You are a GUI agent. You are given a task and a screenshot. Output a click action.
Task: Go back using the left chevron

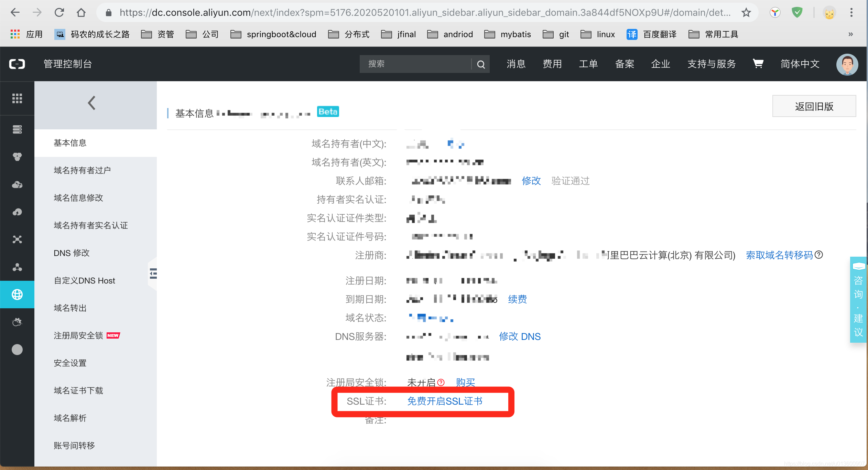tap(91, 103)
